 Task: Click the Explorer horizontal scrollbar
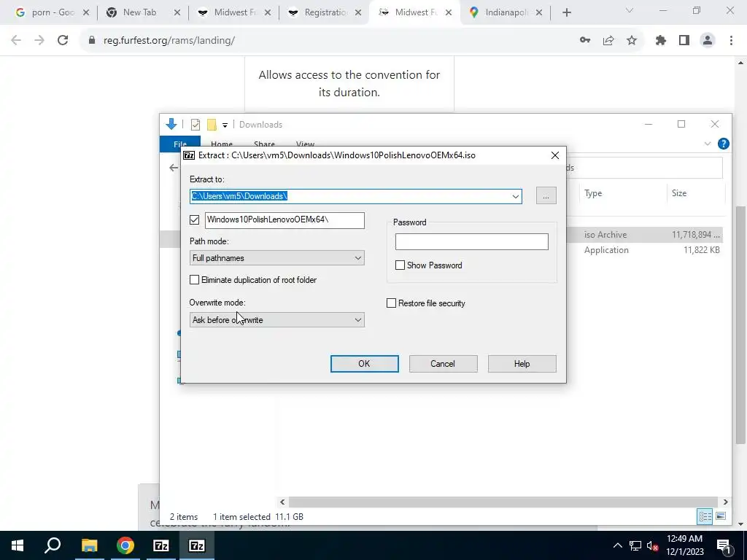pos(503,502)
